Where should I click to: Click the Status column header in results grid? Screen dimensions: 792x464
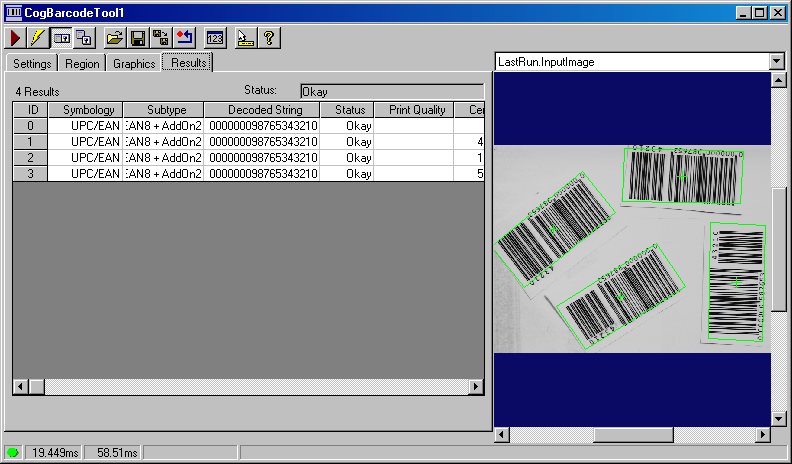click(347, 110)
